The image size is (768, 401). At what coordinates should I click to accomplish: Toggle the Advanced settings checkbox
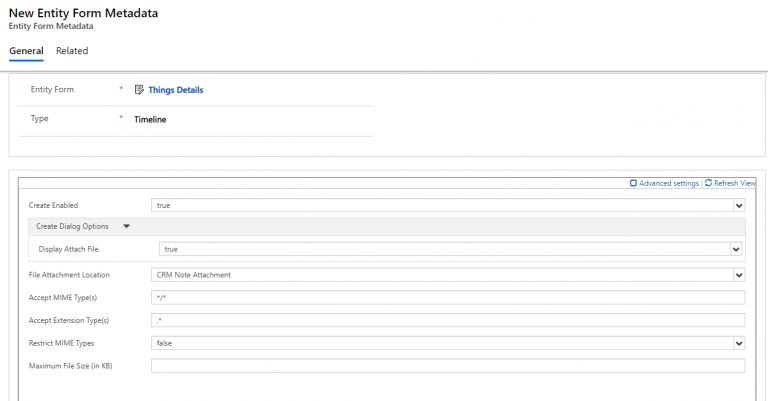coord(633,184)
